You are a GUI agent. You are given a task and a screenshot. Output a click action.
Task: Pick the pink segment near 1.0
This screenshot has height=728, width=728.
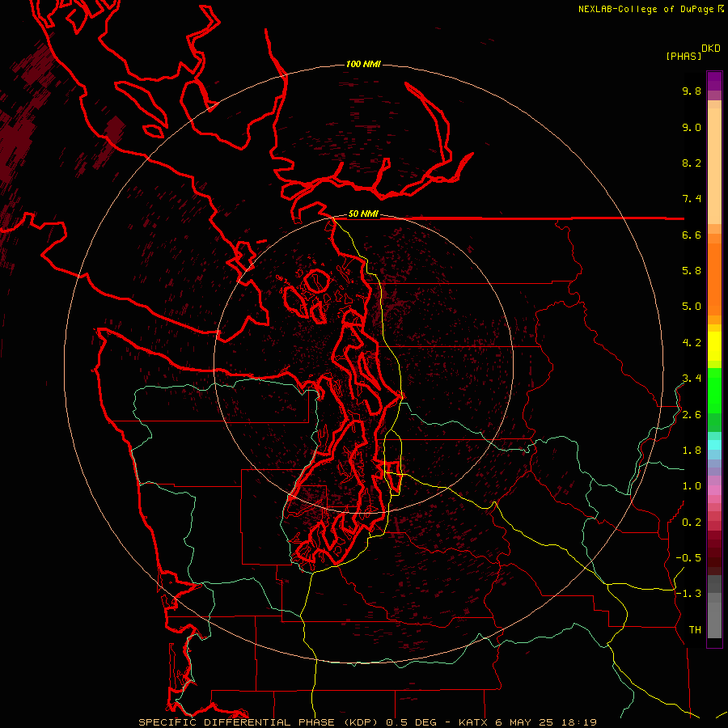714,490
